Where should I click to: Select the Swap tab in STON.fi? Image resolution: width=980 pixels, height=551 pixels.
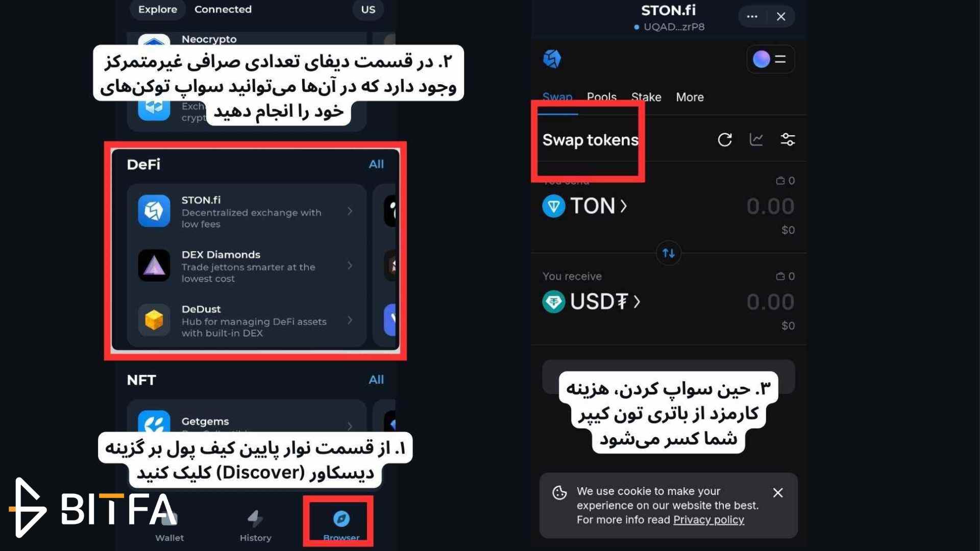[x=557, y=96]
